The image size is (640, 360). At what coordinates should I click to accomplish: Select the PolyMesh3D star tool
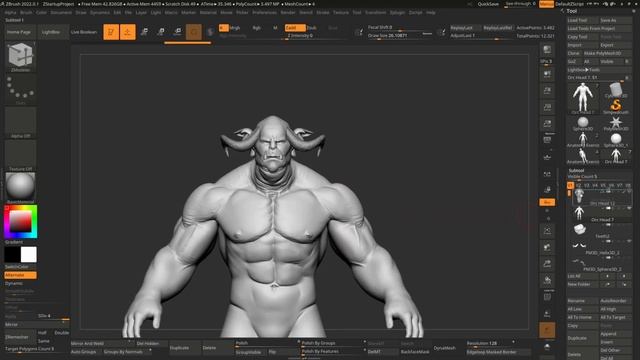pyautogui.click(x=616, y=124)
